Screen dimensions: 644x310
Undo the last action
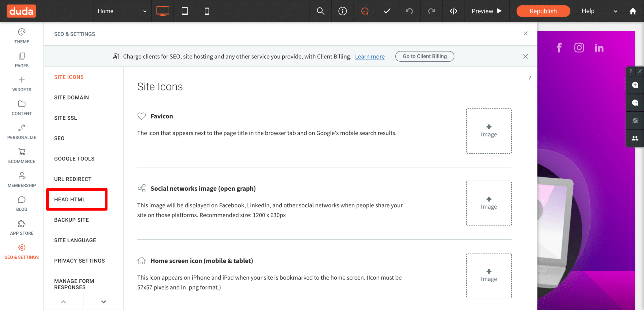click(409, 11)
